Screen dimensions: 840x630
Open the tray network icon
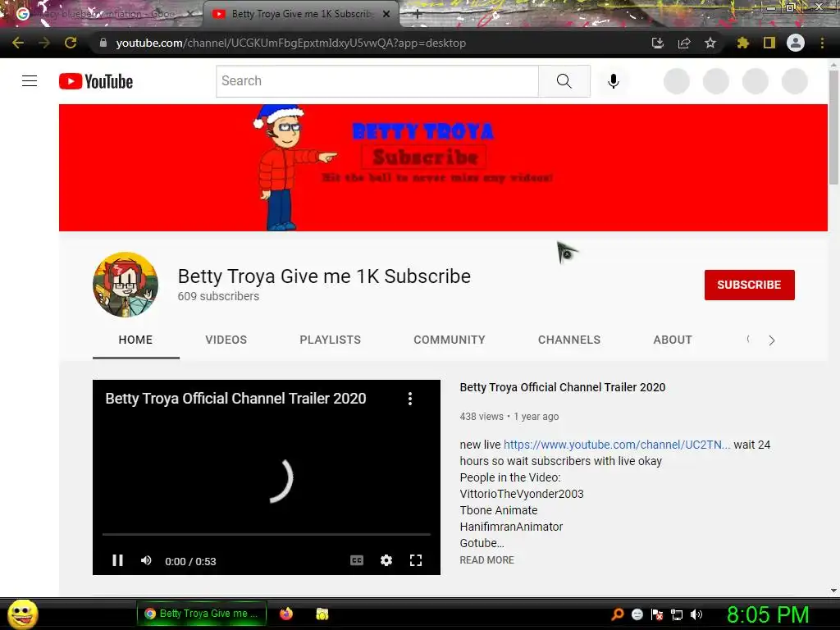tap(677, 614)
